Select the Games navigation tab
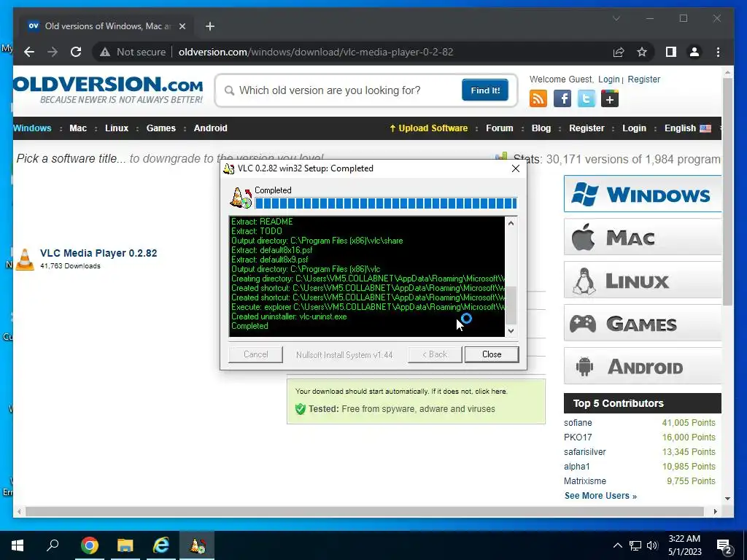747x560 pixels. pos(161,128)
